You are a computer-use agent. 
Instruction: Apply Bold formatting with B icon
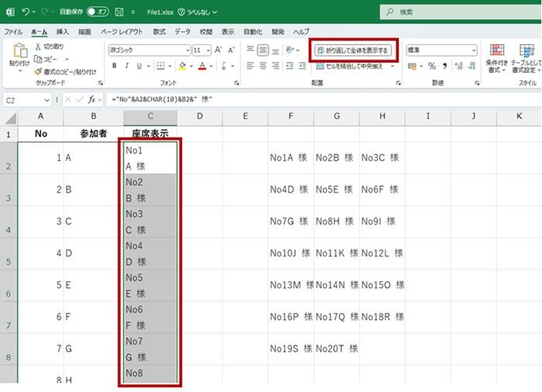[115, 66]
